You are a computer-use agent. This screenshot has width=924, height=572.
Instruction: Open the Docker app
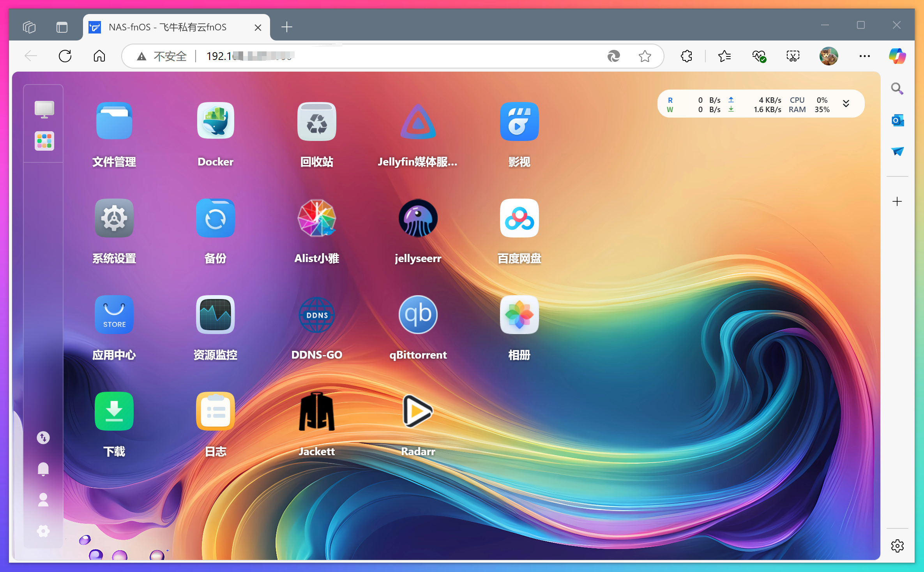(215, 121)
